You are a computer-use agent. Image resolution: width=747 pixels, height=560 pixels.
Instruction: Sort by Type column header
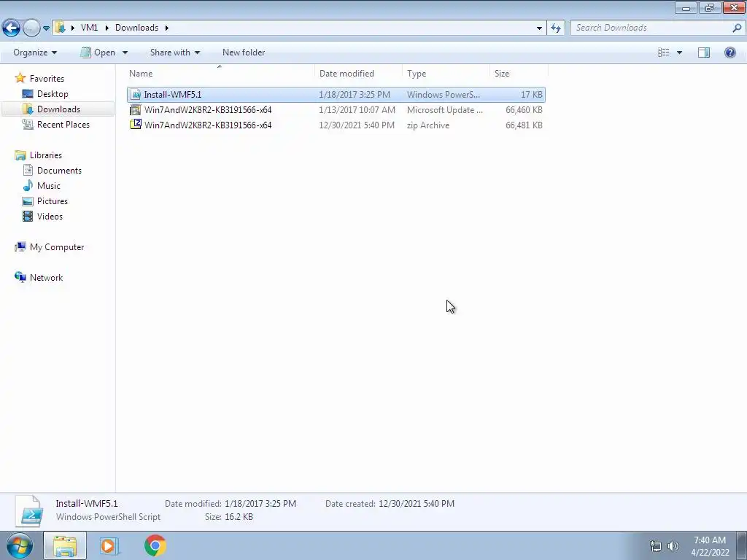(x=446, y=74)
